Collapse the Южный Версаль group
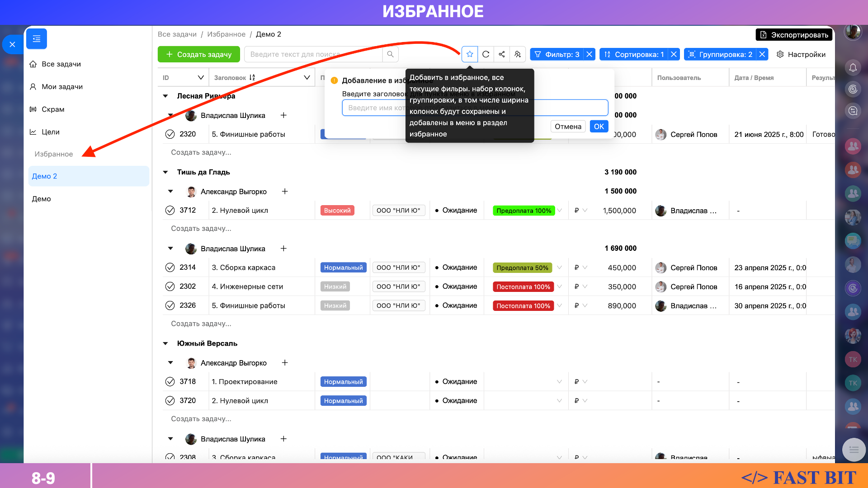Image resolution: width=868 pixels, height=488 pixels. [x=165, y=343]
